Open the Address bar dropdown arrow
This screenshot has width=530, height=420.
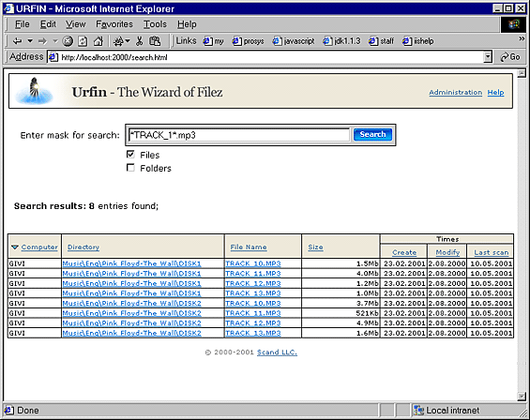point(488,57)
